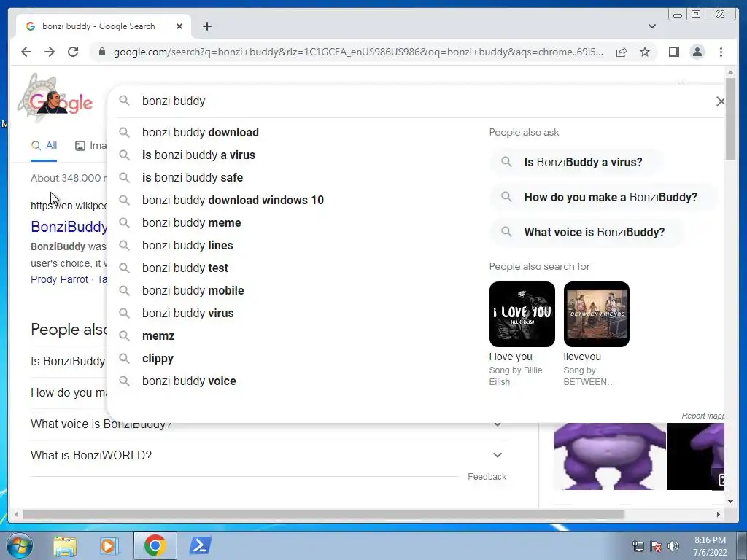Open the Windows Start menu
This screenshot has height=560, width=747.
click(x=20, y=545)
